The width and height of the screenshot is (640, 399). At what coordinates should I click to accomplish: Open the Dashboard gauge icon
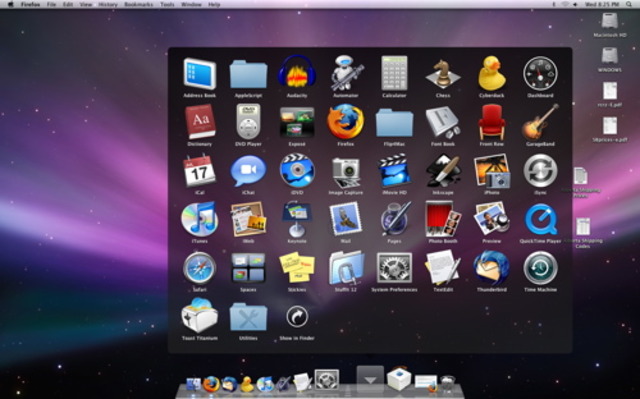click(540, 73)
